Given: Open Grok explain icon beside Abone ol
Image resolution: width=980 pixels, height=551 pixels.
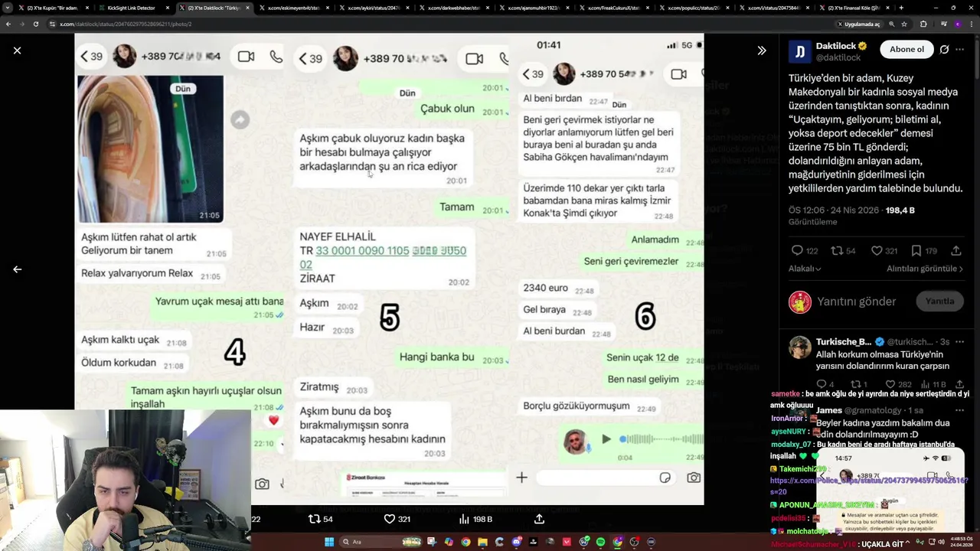Looking at the screenshot, I should 945,50.
